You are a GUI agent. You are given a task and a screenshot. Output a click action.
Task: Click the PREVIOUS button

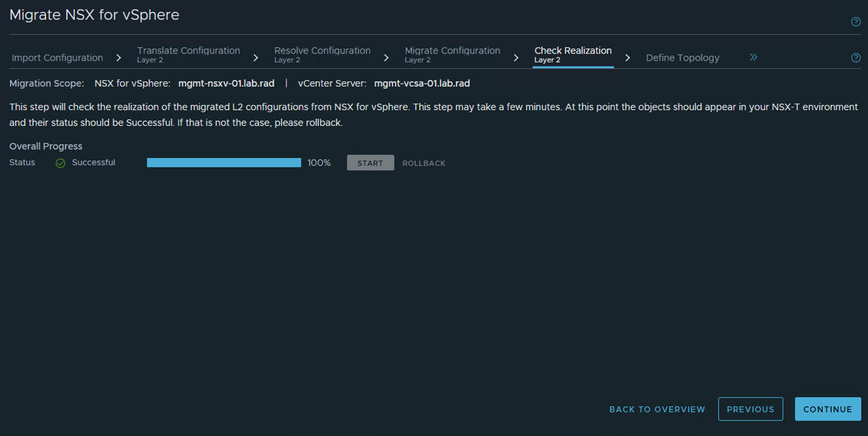pyautogui.click(x=751, y=409)
